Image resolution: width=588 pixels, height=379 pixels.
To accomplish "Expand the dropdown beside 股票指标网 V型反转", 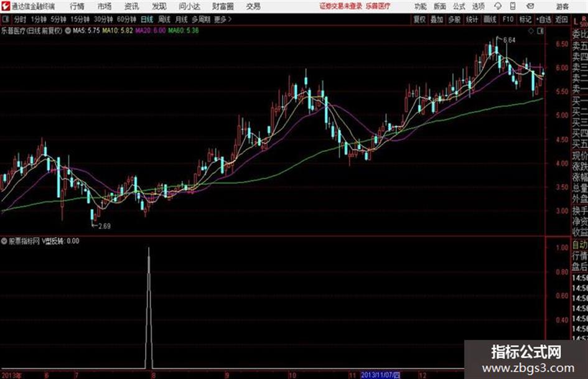I will (4, 241).
